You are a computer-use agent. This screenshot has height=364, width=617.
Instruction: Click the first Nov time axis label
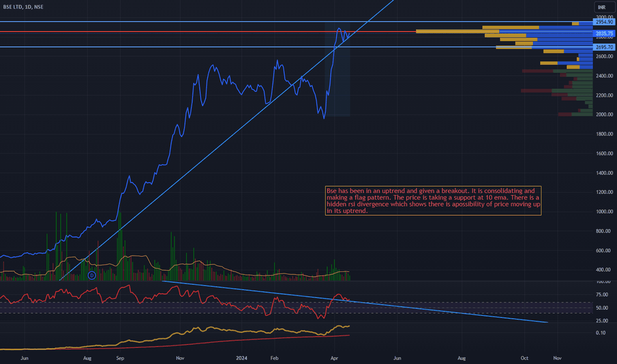point(180,358)
